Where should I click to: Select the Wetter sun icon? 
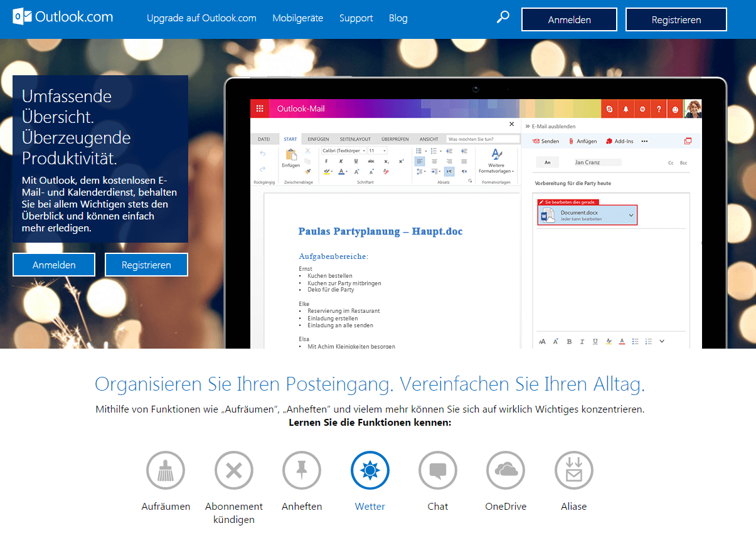click(x=370, y=470)
